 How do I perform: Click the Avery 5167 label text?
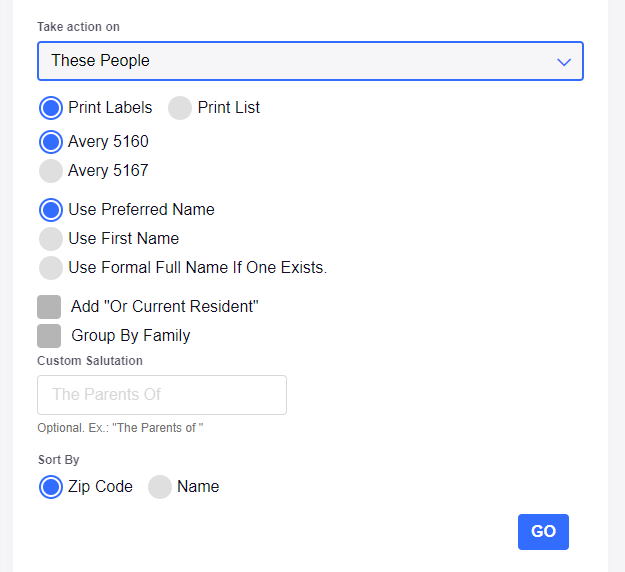click(108, 171)
